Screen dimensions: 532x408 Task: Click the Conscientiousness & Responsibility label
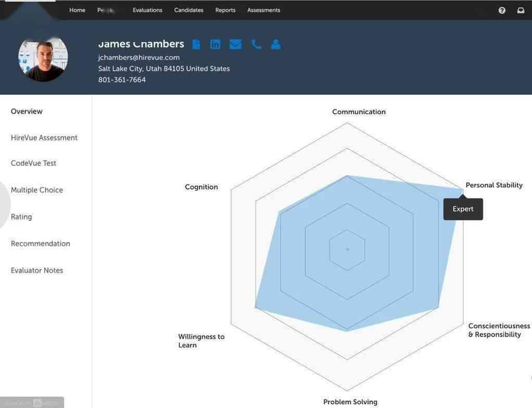(499, 330)
